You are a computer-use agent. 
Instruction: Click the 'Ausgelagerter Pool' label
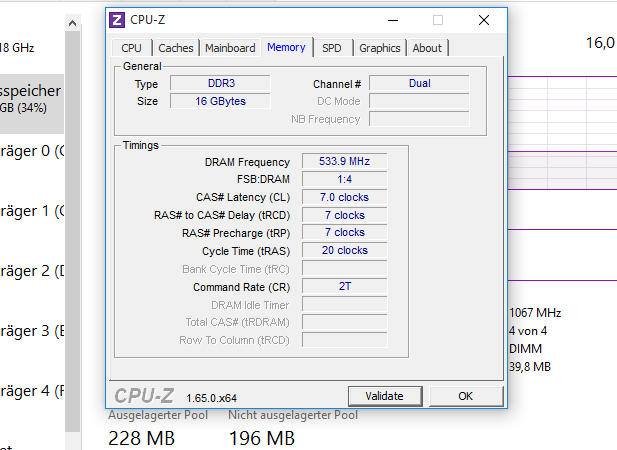click(x=158, y=415)
